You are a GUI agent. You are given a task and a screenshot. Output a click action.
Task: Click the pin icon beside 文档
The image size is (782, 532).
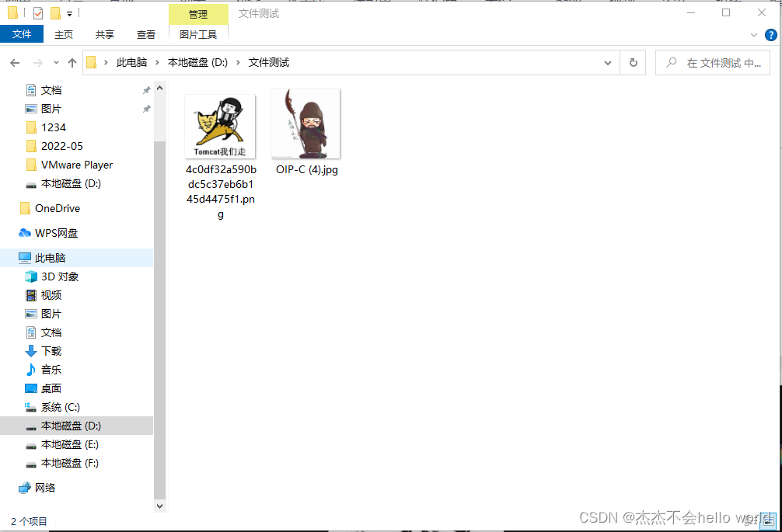146,90
